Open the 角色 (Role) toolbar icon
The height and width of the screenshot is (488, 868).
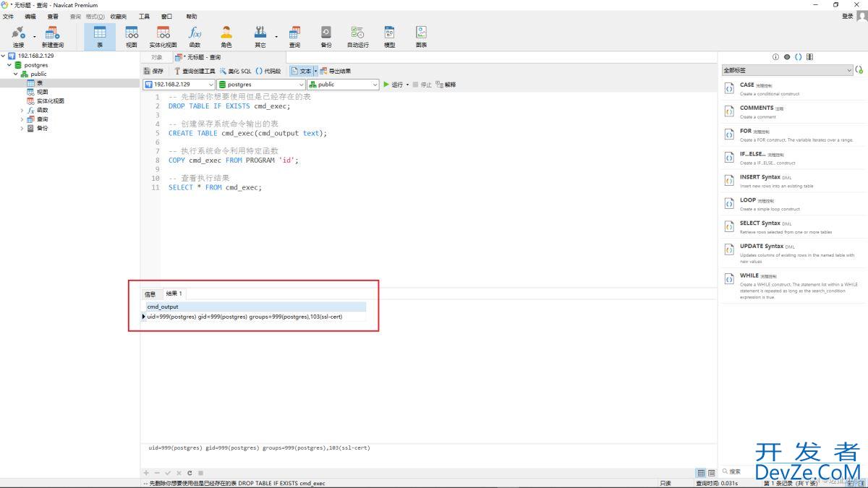point(226,36)
